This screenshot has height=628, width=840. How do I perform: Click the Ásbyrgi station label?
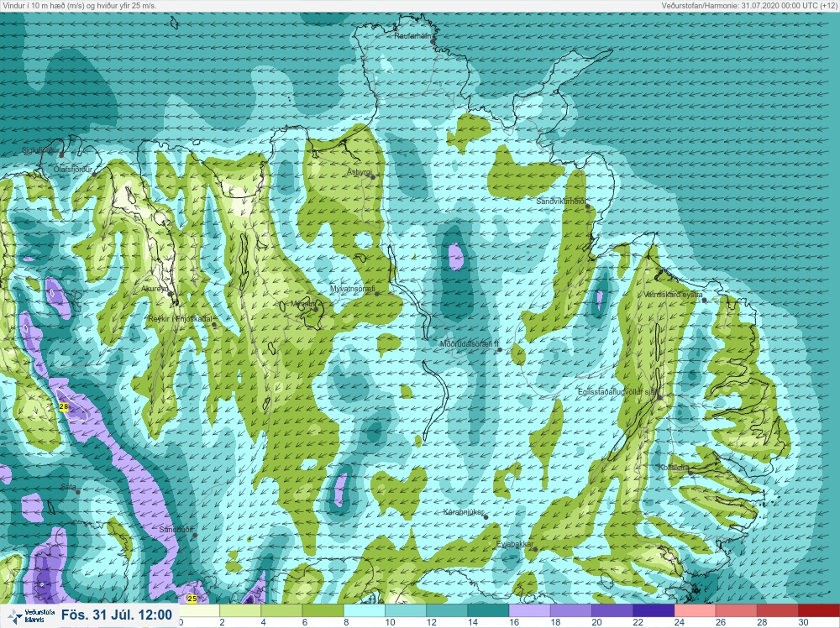359,172
